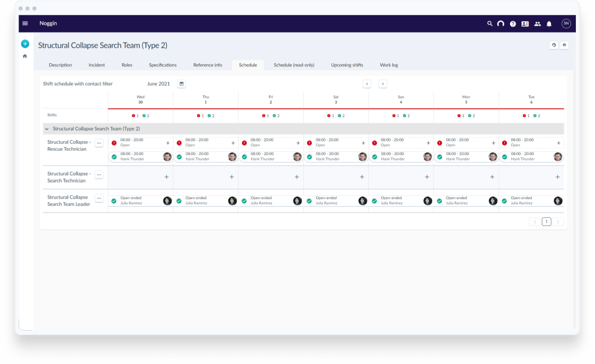Open the help question mark icon
This screenshot has width=595, height=364.
coord(513,24)
